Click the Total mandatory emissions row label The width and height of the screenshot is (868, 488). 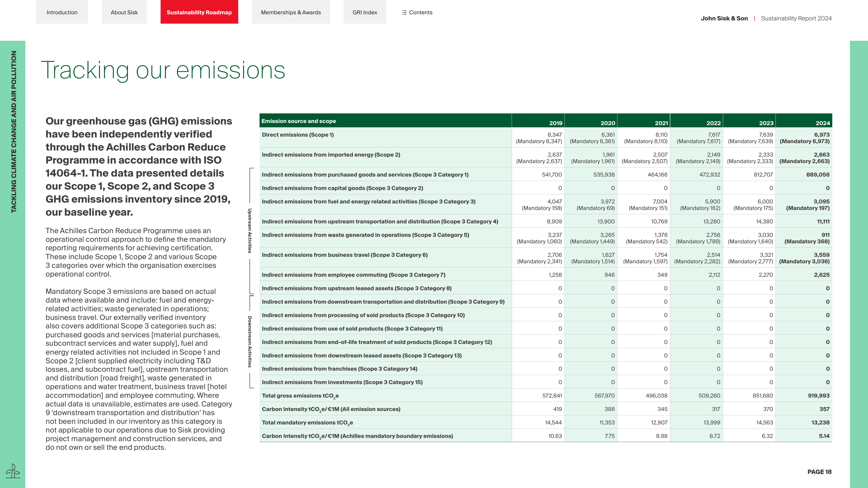point(307,423)
